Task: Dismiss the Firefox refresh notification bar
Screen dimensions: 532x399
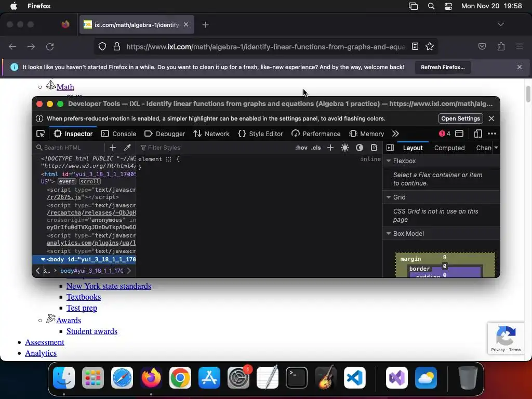Action: [520, 67]
